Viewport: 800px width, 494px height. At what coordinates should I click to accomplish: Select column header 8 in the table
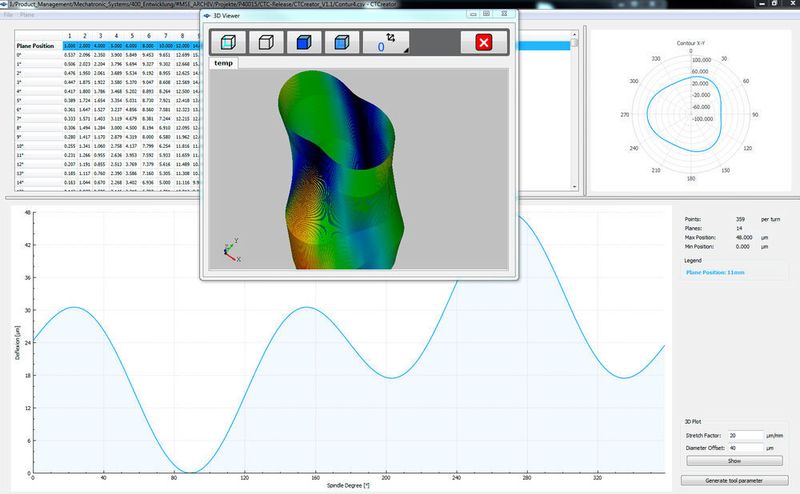(182, 36)
